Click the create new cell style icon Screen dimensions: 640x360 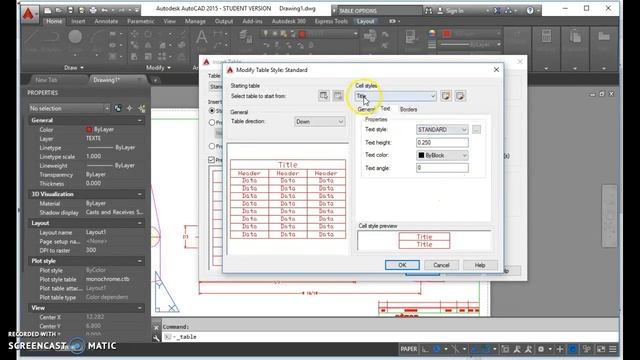446,96
